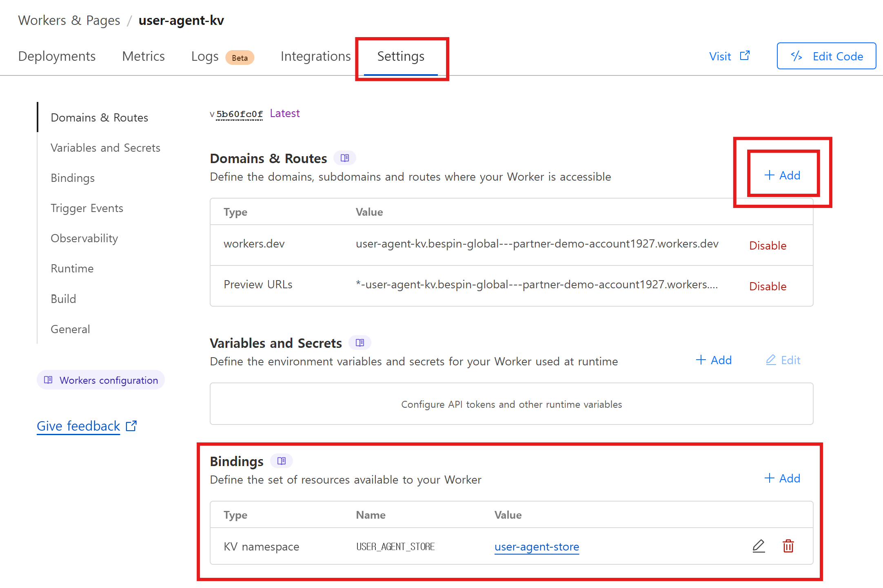Disable the Preview URLs route
Viewport: 883px width, 588px height.
tap(768, 286)
